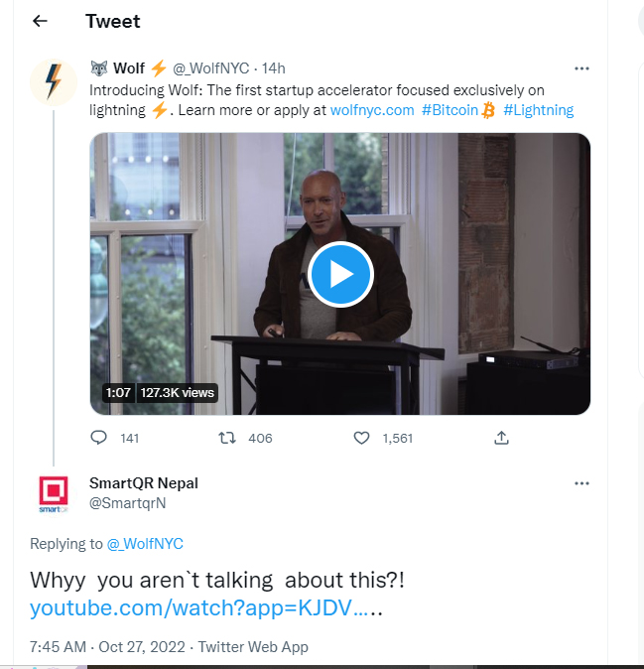This screenshot has width=644, height=669.
Task: Click the back arrow icon
Action: (x=40, y=21)
